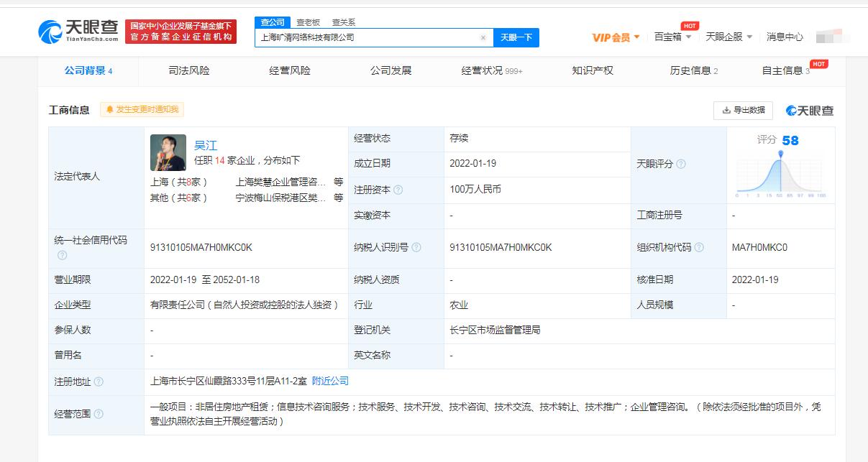Click the 有限责任公司 enterprise type value

click(245, 305)
